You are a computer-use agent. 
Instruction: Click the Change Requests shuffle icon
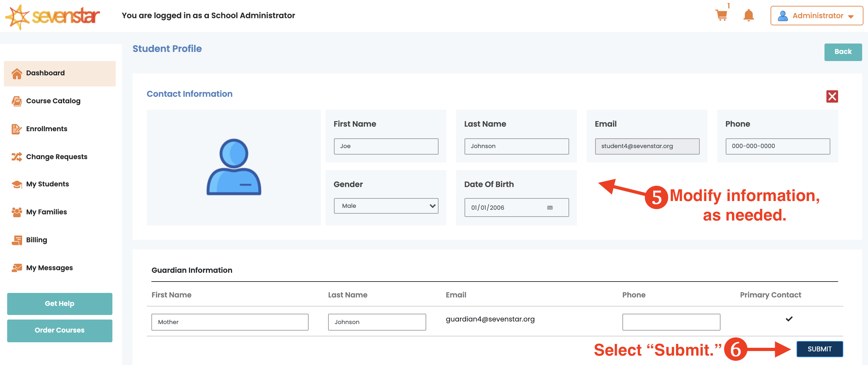[x=17, y=157]
